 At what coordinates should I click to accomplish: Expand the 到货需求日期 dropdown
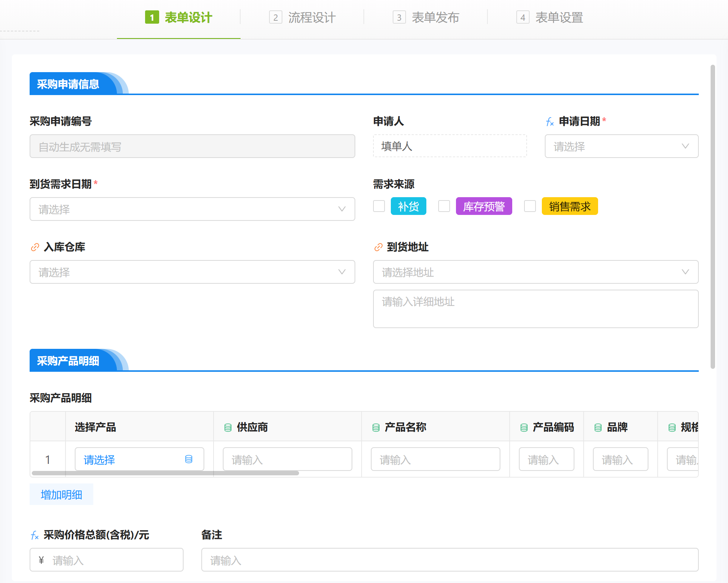(192, 209)
